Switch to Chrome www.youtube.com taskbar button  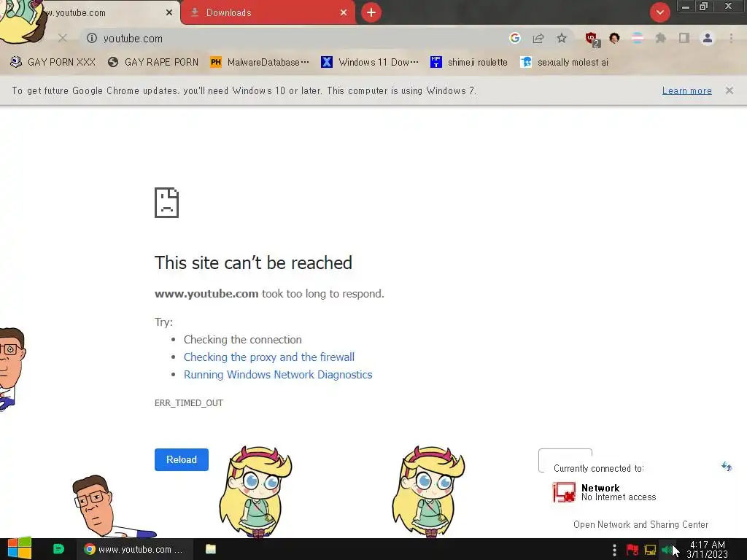tap(134, 549)
